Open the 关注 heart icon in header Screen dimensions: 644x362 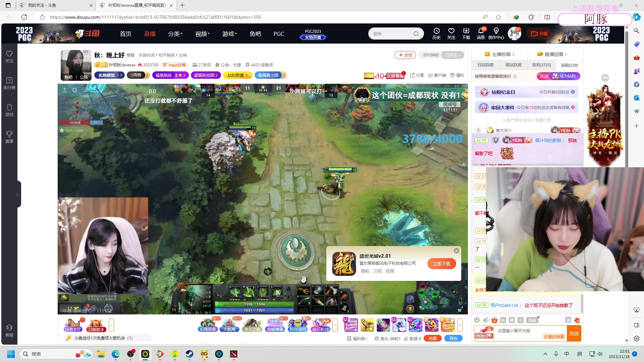tap(451, 34)
